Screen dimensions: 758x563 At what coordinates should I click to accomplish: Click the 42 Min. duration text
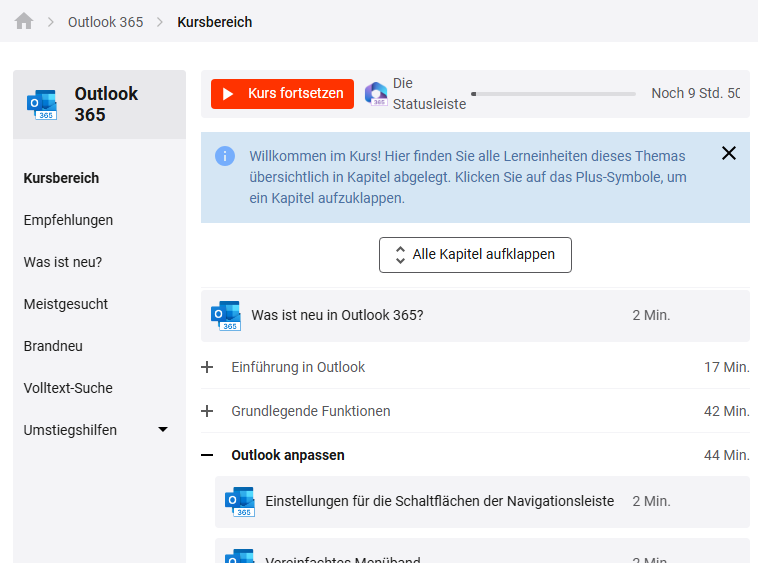727,411
